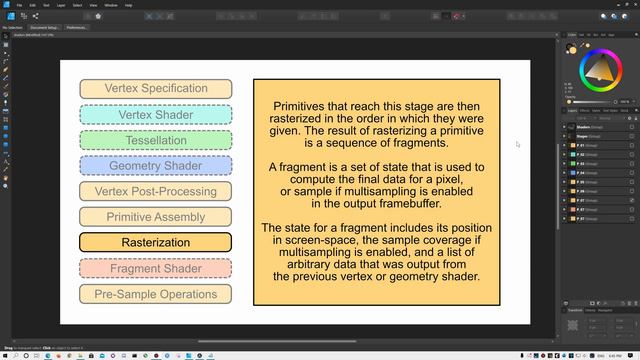Select the Artboard tool
640x360 pixels.
pyautogui.click(x=6, y=44)
